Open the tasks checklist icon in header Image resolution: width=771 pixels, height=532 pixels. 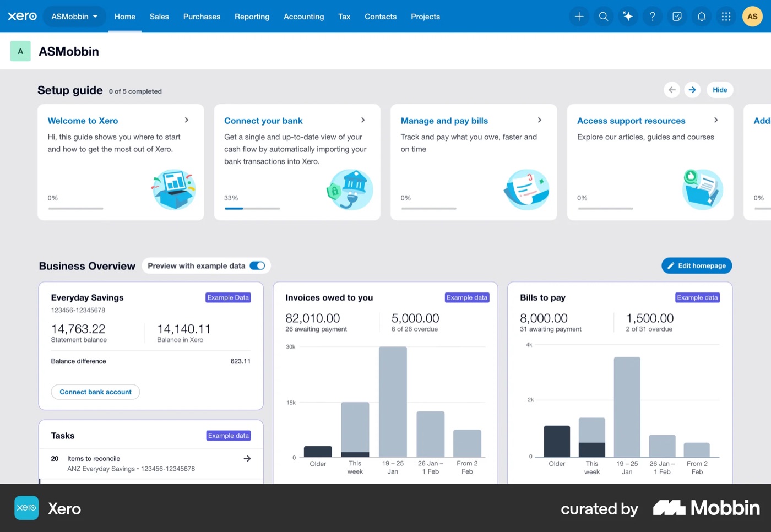[x=677, y=17]
